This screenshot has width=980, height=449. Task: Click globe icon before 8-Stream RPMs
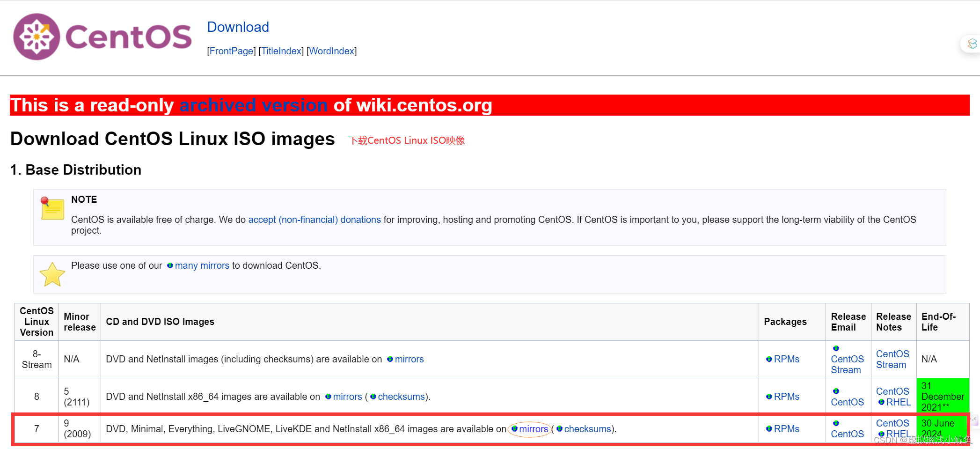tap(769, 359)
